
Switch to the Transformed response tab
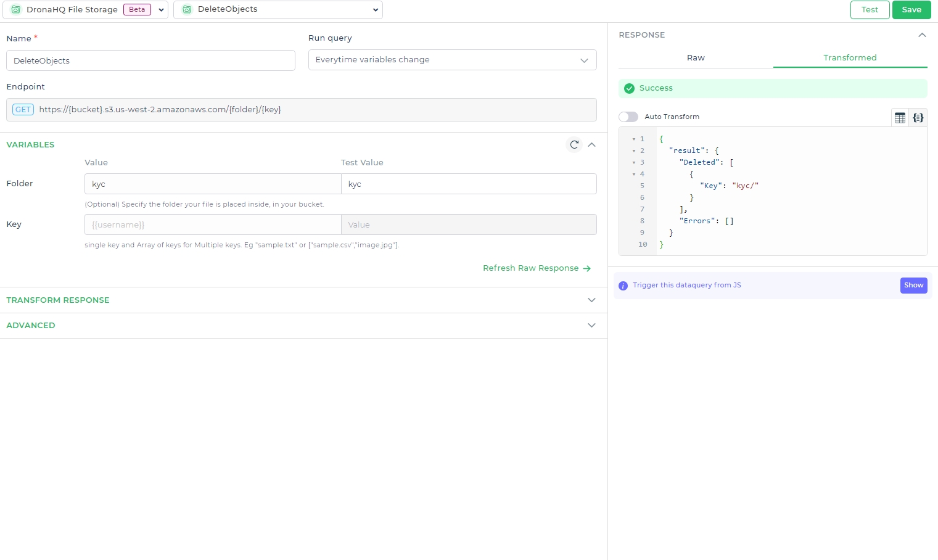pyautogui.click(x=850, y=58)
